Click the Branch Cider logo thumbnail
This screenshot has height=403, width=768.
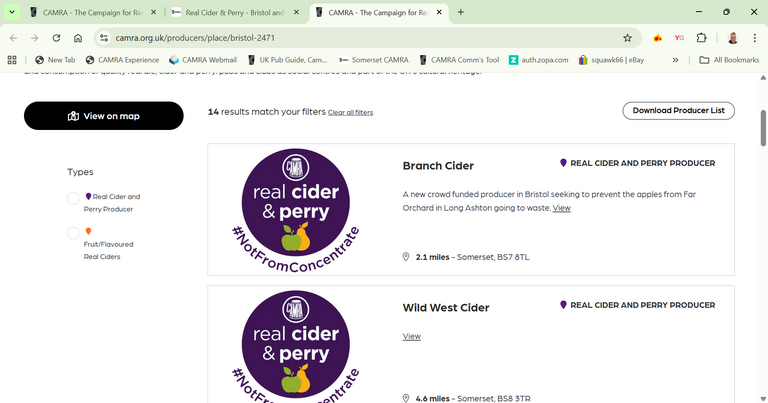tap(296, 209)
